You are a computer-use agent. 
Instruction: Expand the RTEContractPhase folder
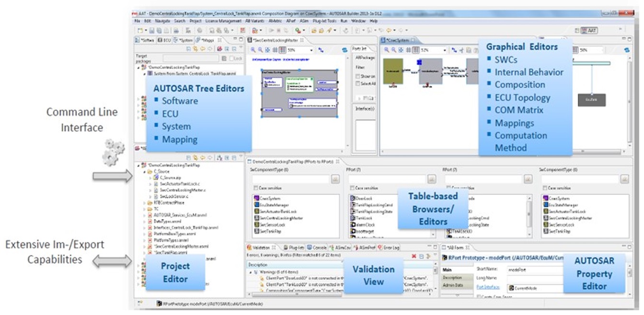(x=144, y=202)
